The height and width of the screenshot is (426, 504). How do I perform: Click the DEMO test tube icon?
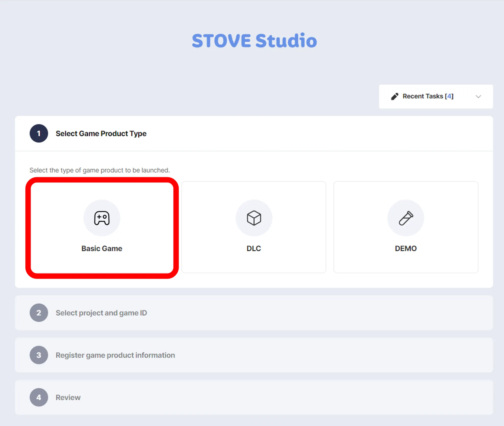[406, 218]
